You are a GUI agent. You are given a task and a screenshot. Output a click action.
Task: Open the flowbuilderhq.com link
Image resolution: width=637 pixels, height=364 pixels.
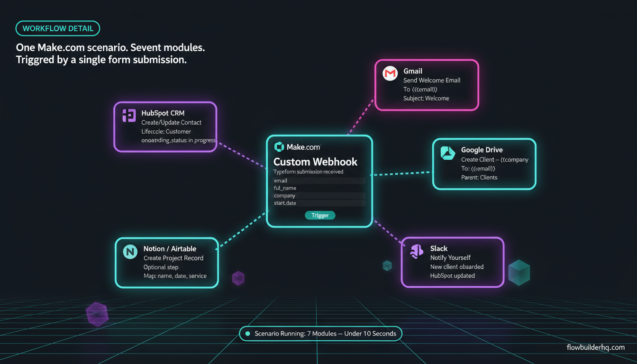[x=596, y=347]
